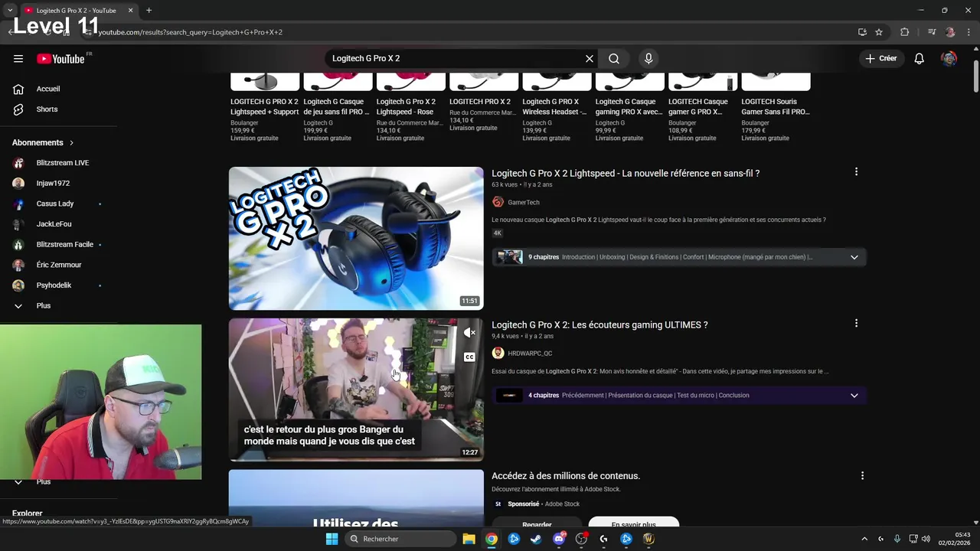Open the volume icon in the system tray
This screenshot has height=551, width=980.
[x=926, y=539]
